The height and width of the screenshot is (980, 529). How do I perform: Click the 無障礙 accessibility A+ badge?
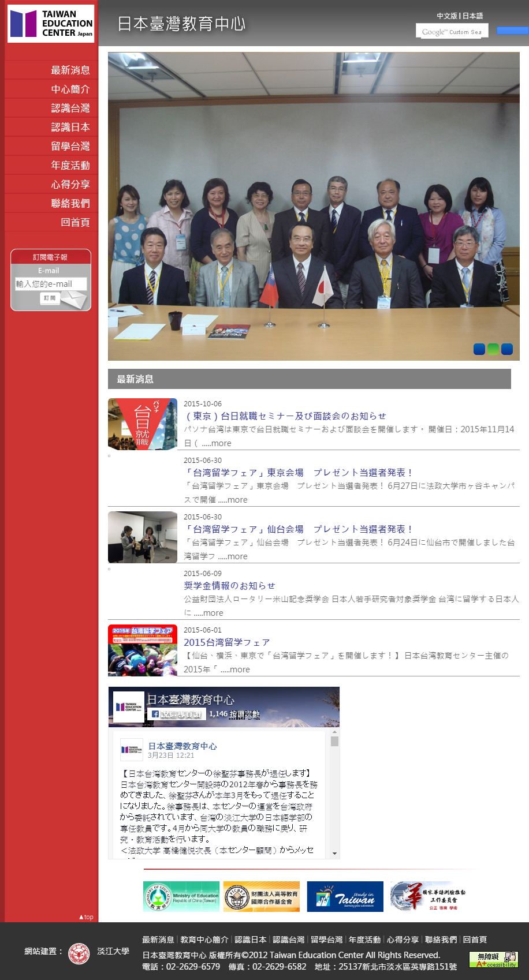coord(494,960)
